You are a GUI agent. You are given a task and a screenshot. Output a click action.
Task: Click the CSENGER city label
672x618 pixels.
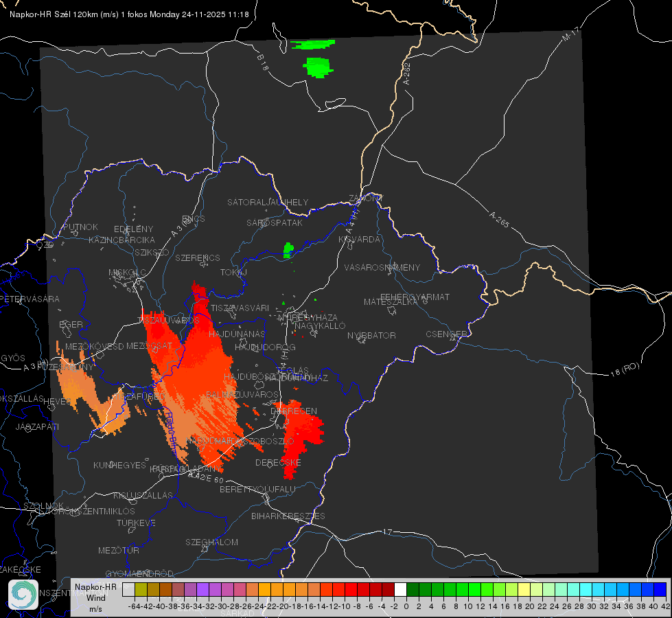[446, 334]
